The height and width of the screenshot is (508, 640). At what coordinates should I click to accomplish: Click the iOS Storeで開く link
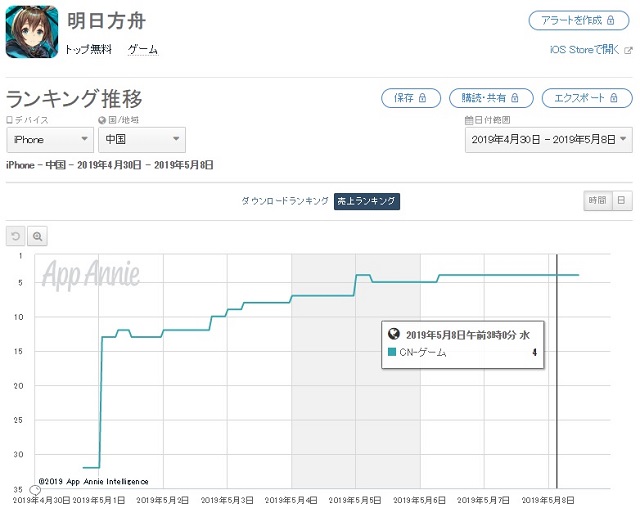tap(584, 50)
